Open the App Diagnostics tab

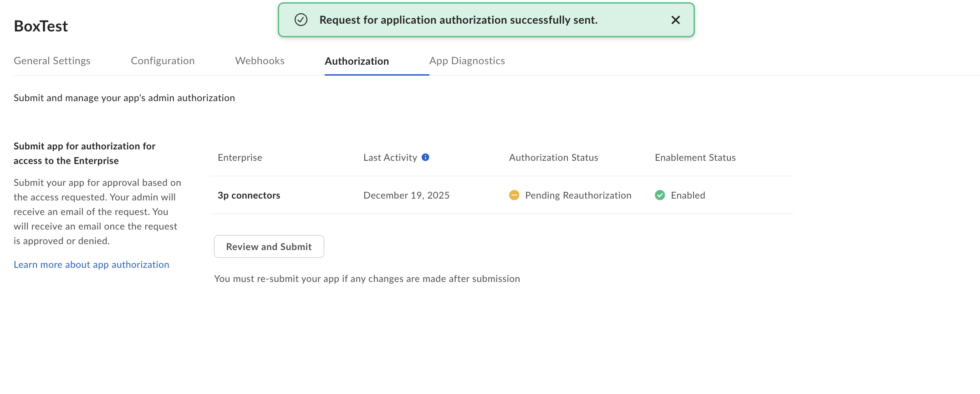pos(467,61)
